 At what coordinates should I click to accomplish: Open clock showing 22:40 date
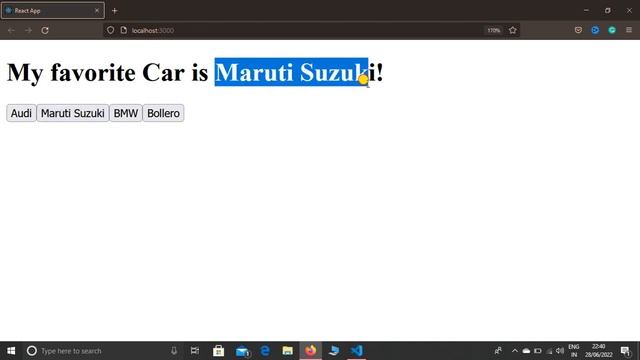(x=598, y=351)
